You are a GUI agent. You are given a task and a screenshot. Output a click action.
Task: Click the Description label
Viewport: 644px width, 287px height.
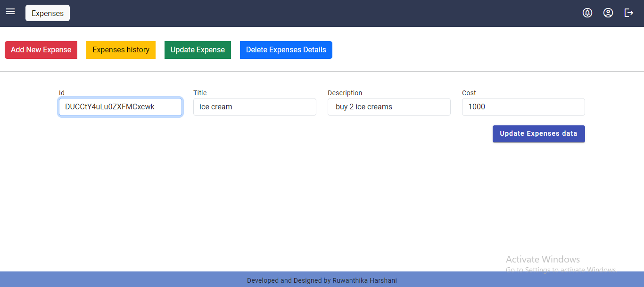coord(345,93)
